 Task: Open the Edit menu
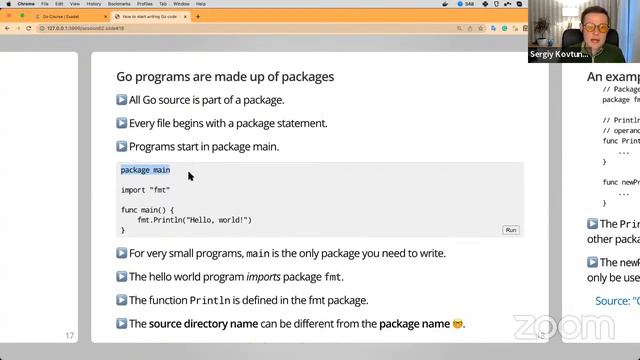tap(59, 4)
